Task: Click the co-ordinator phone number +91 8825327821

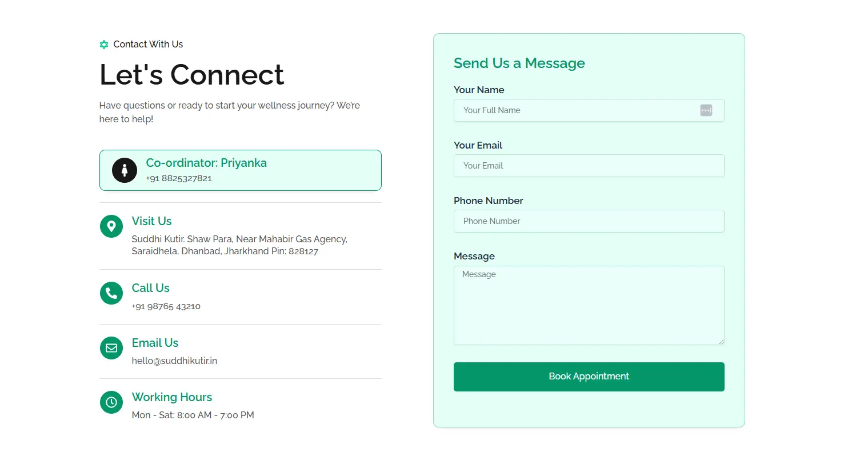Action: [179, 178]
